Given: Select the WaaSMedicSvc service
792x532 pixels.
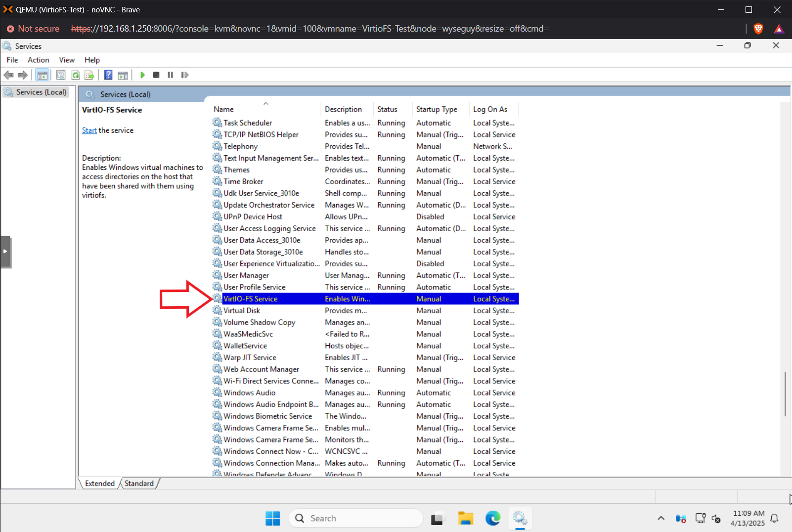Looking at the screenshot, I should point(365,334).
